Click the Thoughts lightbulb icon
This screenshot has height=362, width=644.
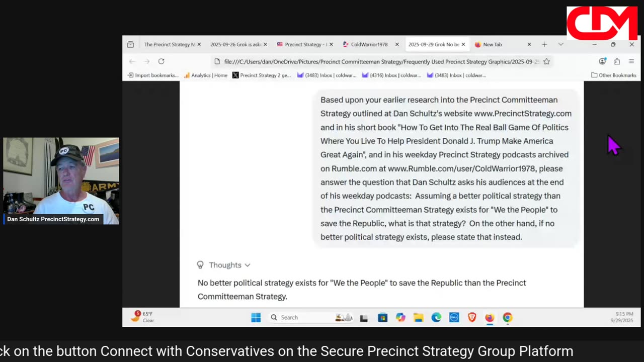[x=200, y=265]
